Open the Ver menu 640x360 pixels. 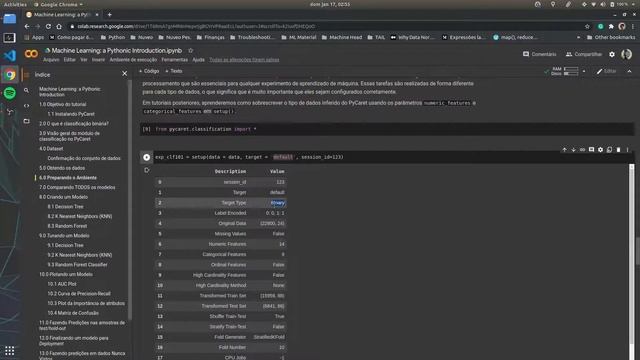(84, 60)
